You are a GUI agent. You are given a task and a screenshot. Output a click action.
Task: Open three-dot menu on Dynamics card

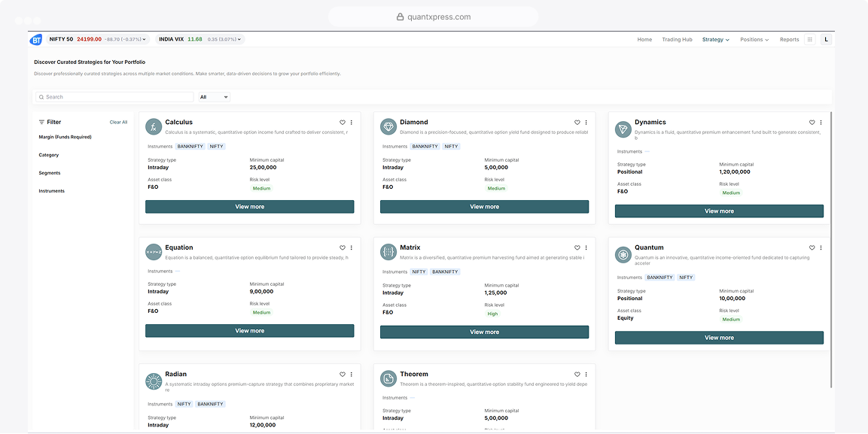(821, 122)
